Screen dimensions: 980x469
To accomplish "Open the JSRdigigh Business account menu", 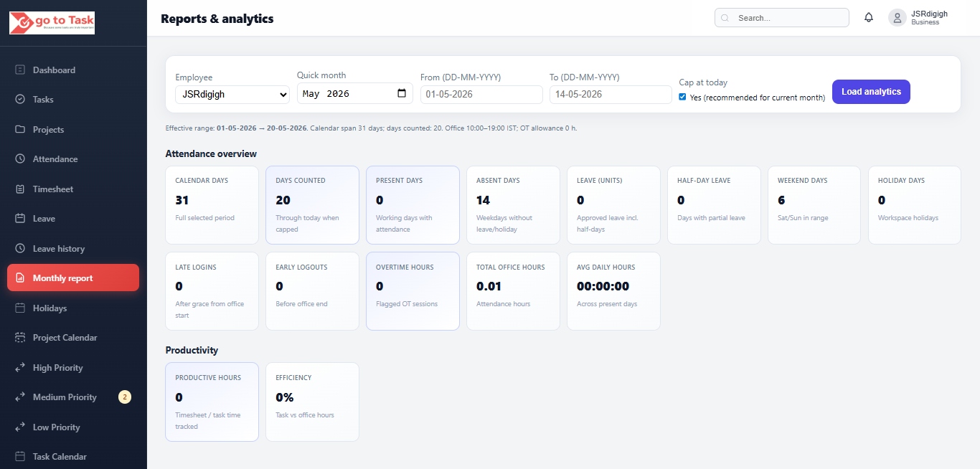I will tap(918, 18).
